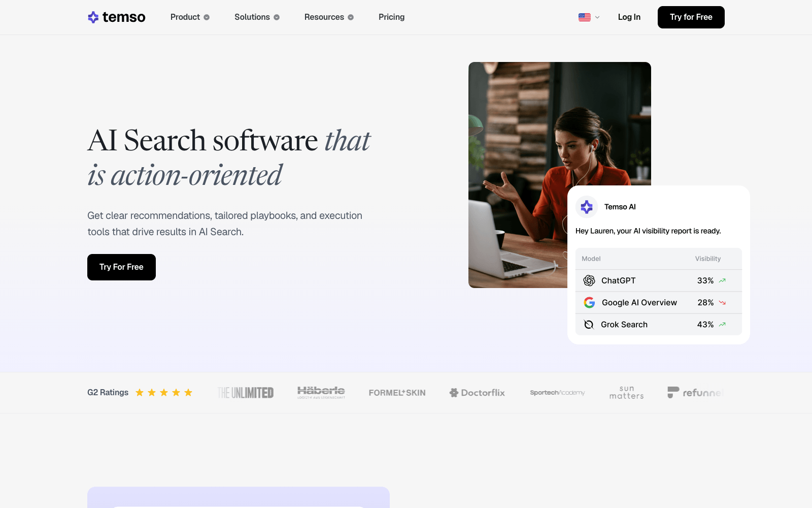Click the Häberle logo
This screenshot has height=508, width=812.
tap(321, 393)
